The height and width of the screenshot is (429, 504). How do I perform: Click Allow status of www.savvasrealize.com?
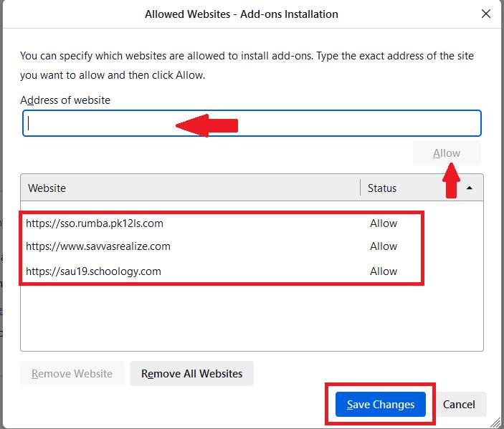pyautogui.click(x=384, y=246)
